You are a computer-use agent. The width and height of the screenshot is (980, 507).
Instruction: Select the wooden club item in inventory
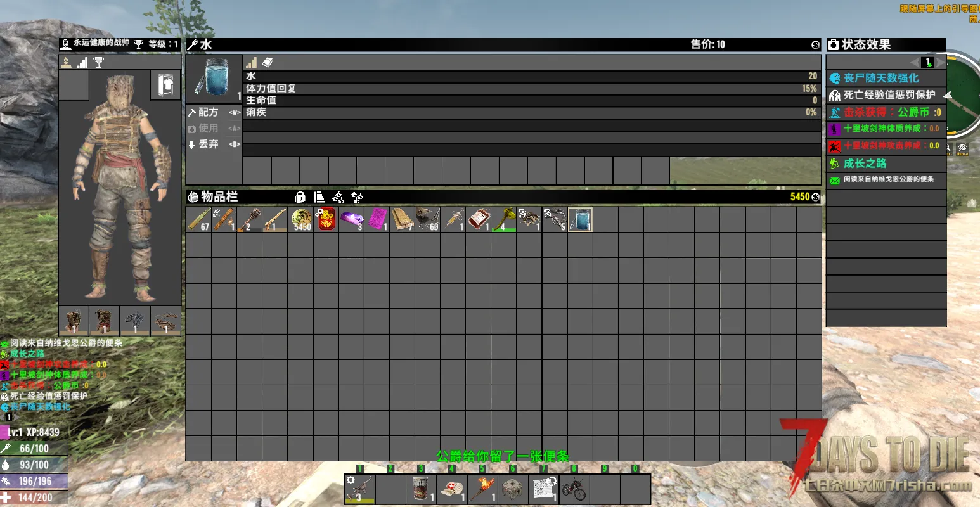coord(275,220)
